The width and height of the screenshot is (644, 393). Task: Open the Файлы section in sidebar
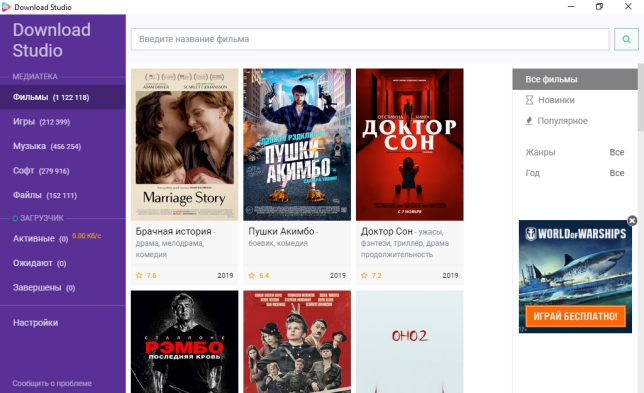coord(63,195)
